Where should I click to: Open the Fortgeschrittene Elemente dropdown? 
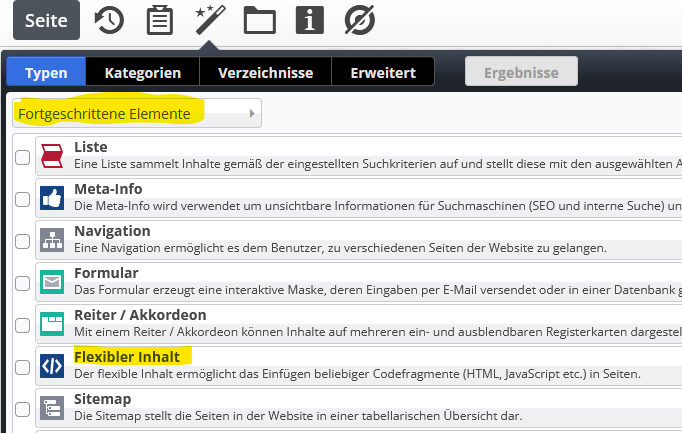point(137,113)
